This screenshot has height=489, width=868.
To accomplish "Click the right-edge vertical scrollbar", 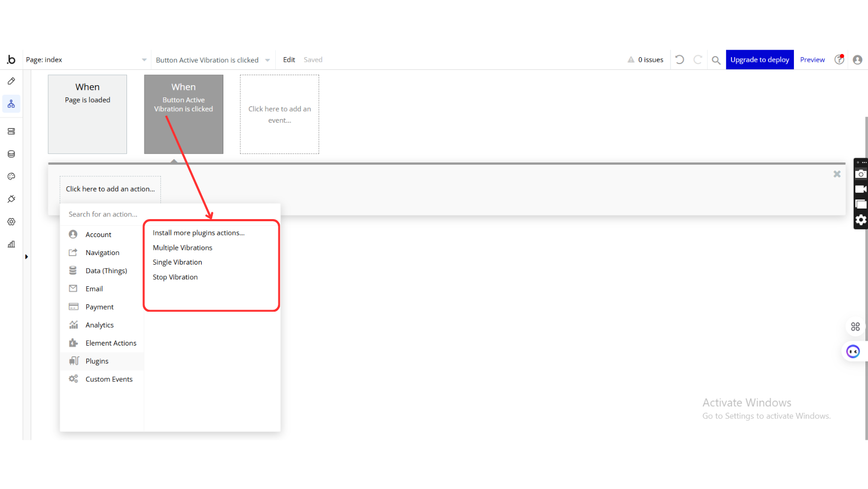I will click(x=866, y=278).
